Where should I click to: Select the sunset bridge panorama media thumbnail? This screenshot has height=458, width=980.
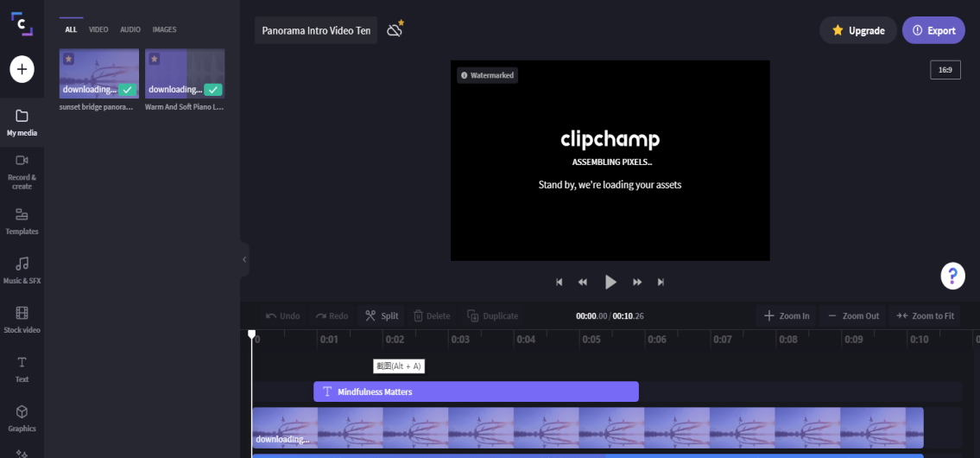click(99, 73)
